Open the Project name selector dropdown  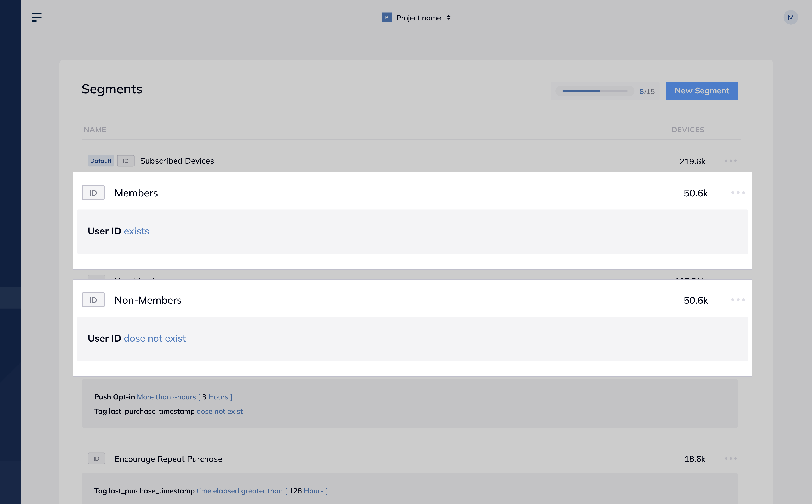click(448, 17)
